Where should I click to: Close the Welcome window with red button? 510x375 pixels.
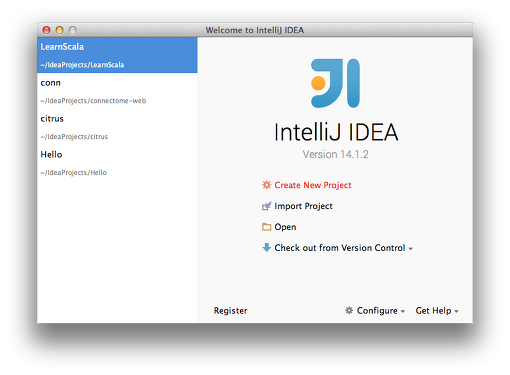point(46,30)
